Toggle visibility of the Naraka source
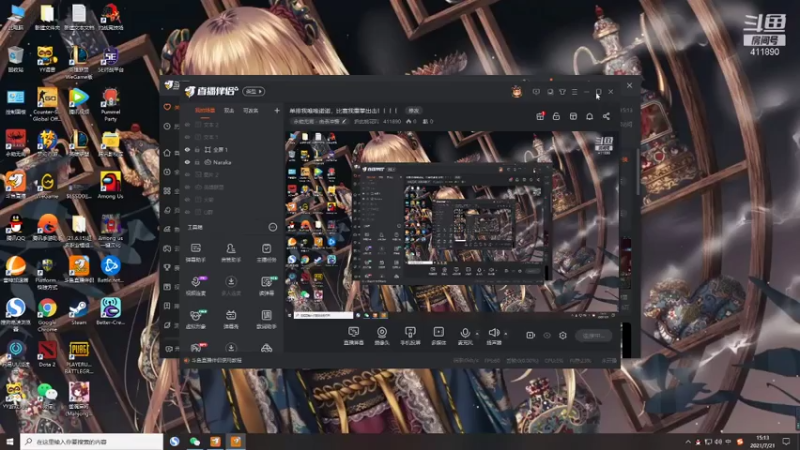Viewport: 800px width, 450px height. point(187,162)
